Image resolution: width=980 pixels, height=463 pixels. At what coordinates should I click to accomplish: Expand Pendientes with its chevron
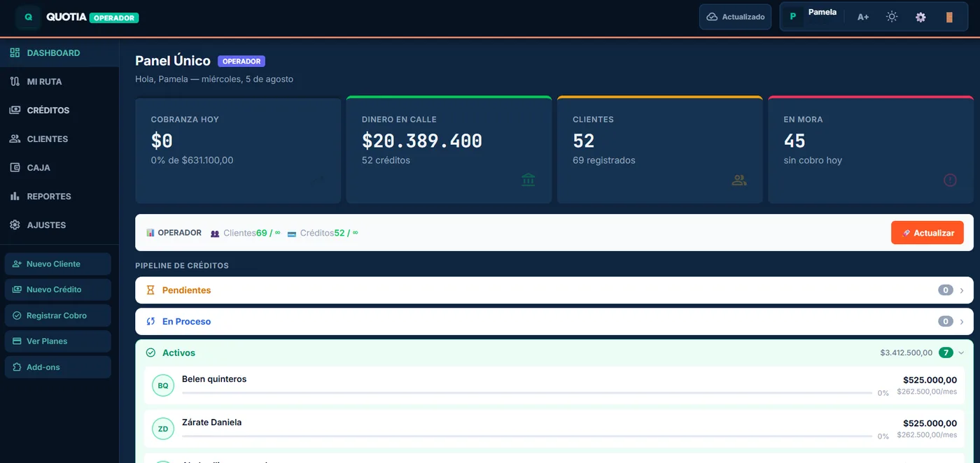[962, 290]
